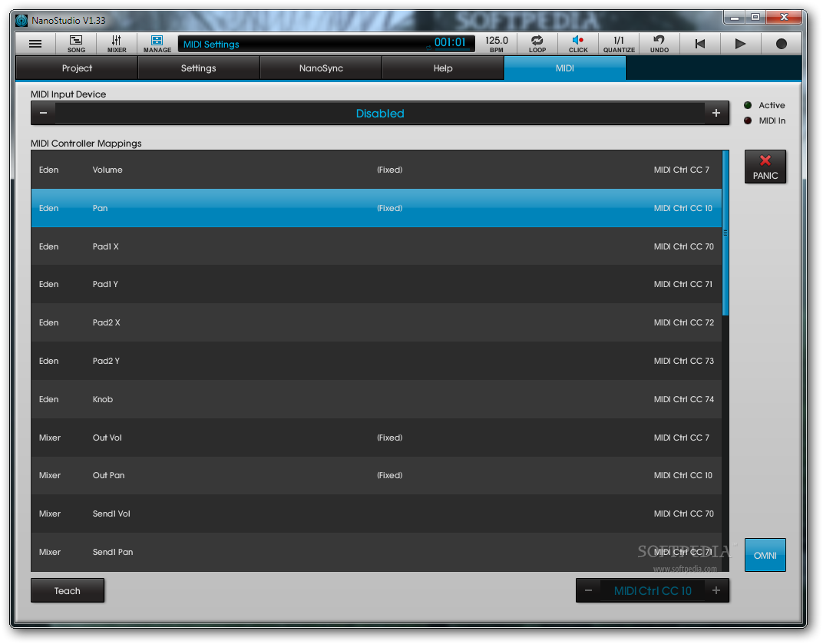Screen dimensions: 823x644
Task: Adjust the 125.0 BPM tempo
Action: pyautogui.click(x=497, y=44)
